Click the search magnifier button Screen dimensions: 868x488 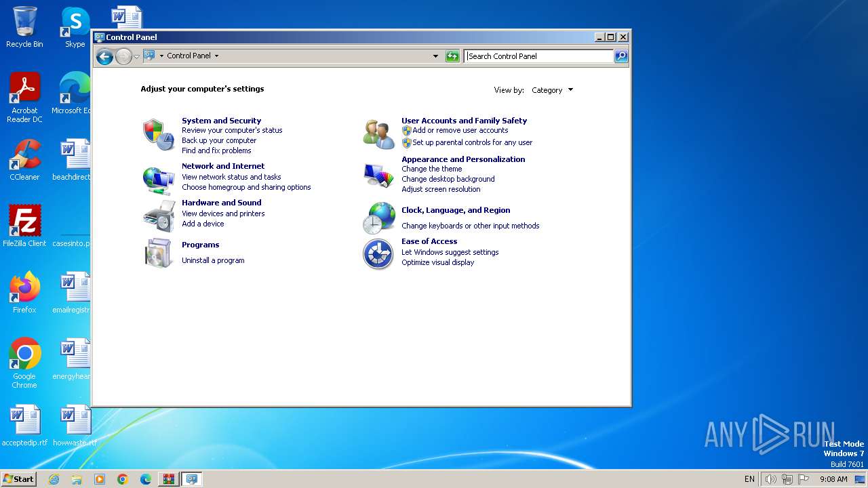coord(621,56)
